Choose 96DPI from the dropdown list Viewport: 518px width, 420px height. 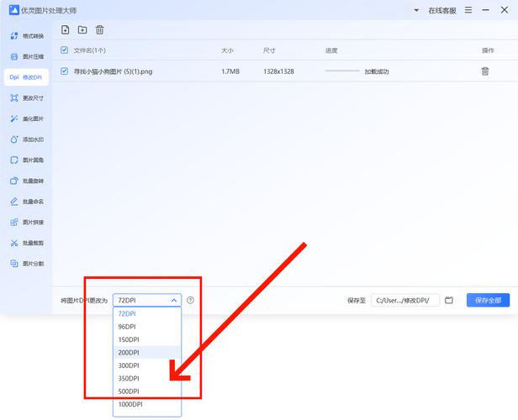click(147, 327)
